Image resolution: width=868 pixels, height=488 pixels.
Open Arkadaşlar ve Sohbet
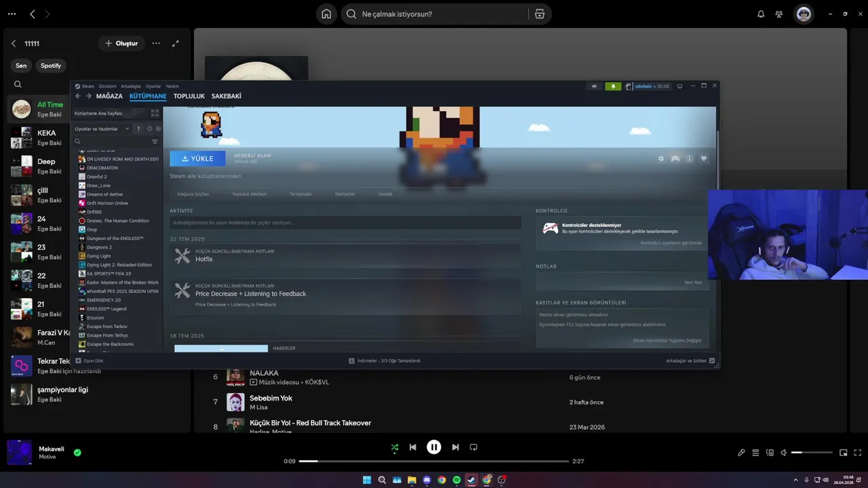690,361
